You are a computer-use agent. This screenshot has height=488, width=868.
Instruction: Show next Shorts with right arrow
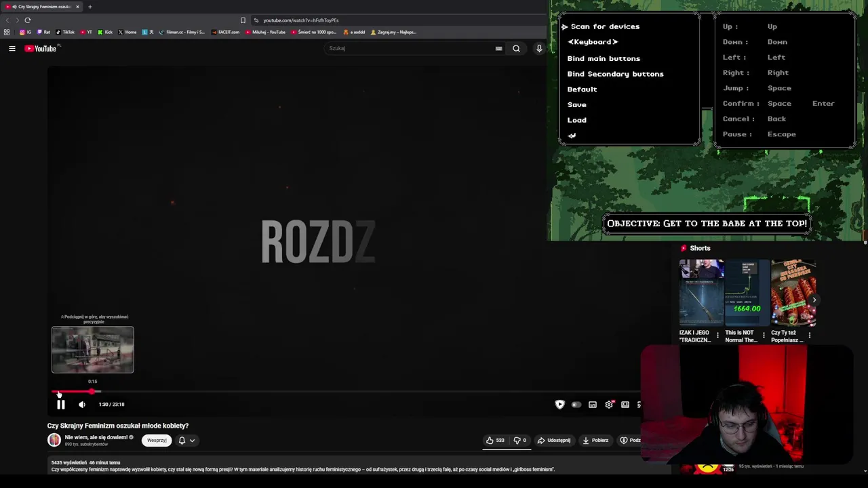point(814,300)
